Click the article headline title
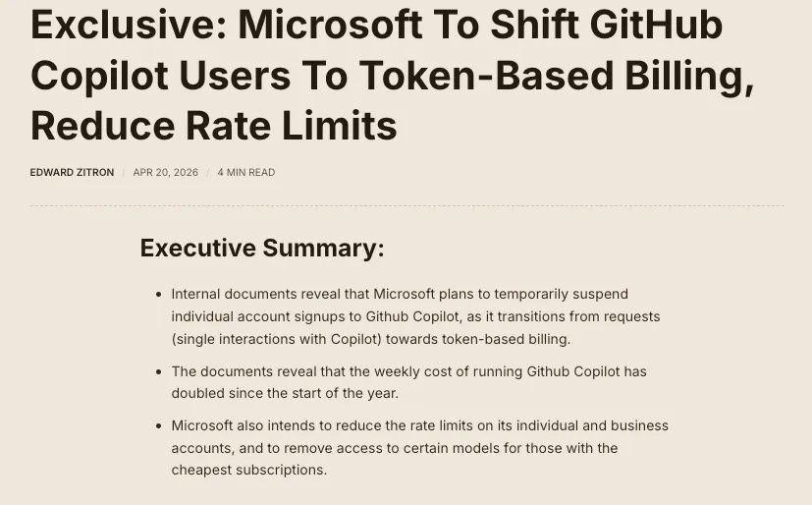812x505 pixels. point(392,76)
